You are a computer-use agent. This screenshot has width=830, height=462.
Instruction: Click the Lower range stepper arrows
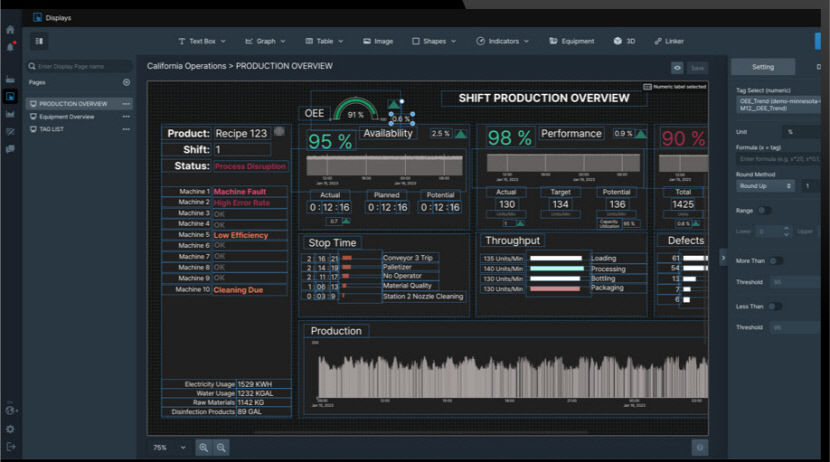pyautogui.click(x=786, y=231)
